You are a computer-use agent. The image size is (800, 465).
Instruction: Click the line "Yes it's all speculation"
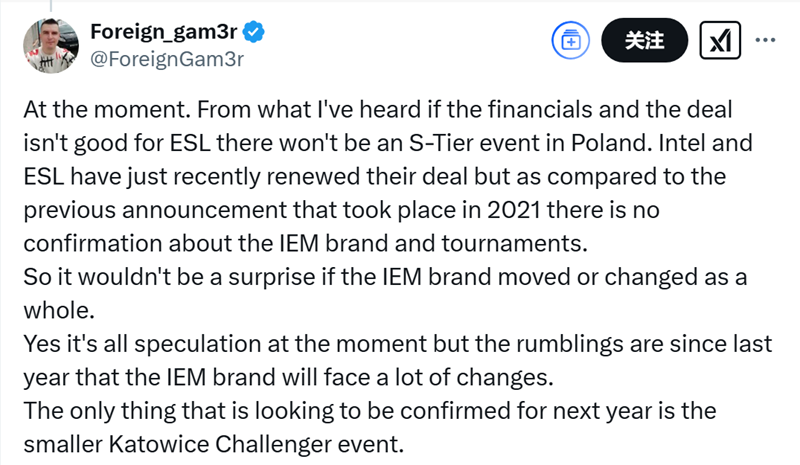pos(398,344)
